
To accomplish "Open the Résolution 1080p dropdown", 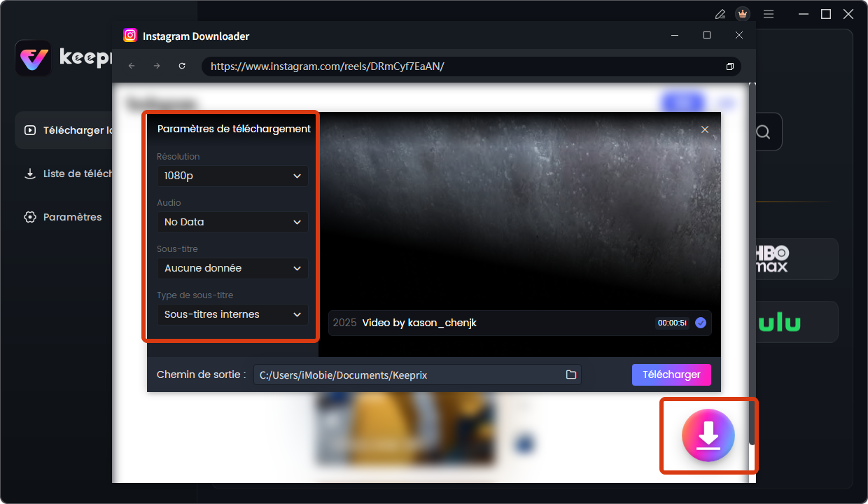I will [232, 176].
